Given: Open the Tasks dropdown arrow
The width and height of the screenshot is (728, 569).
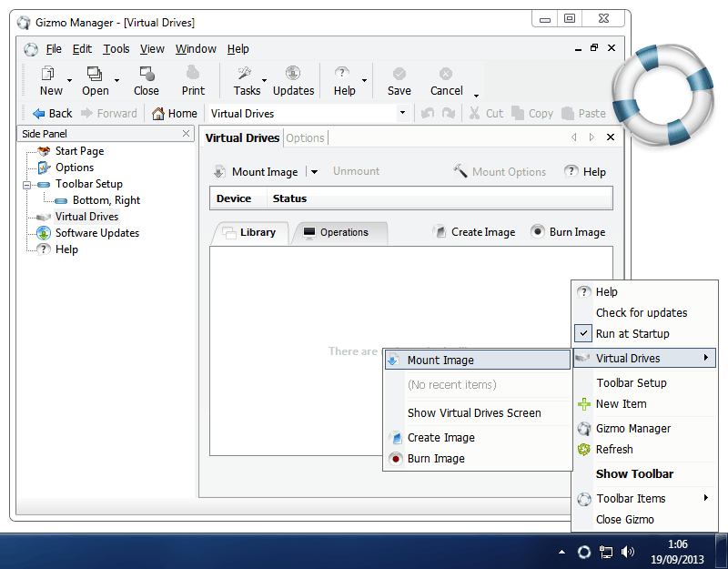Looking at the screenshot, I should [265, 81].
